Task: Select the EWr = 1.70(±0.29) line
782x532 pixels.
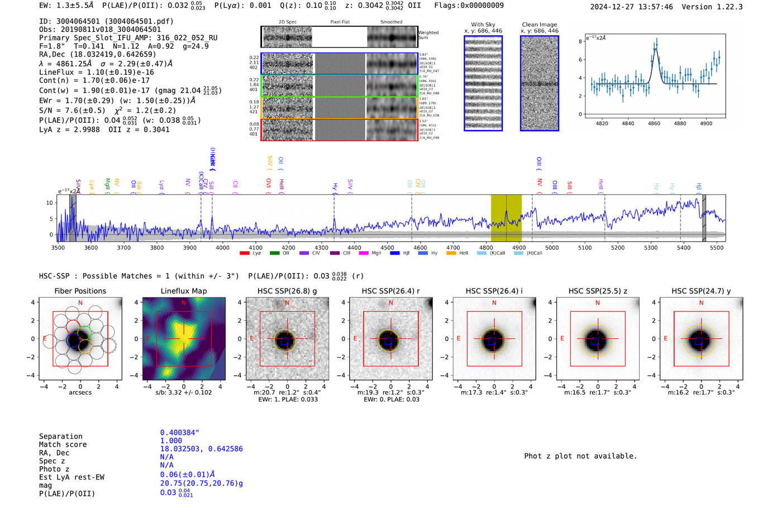Action: pyautogui.click(x=117, y=100)
